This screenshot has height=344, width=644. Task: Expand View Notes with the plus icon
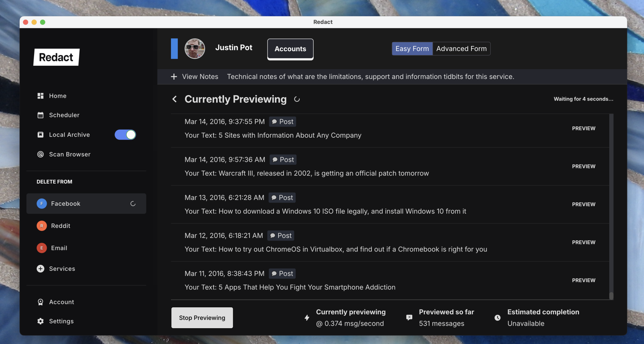click(x=174, y=77)
